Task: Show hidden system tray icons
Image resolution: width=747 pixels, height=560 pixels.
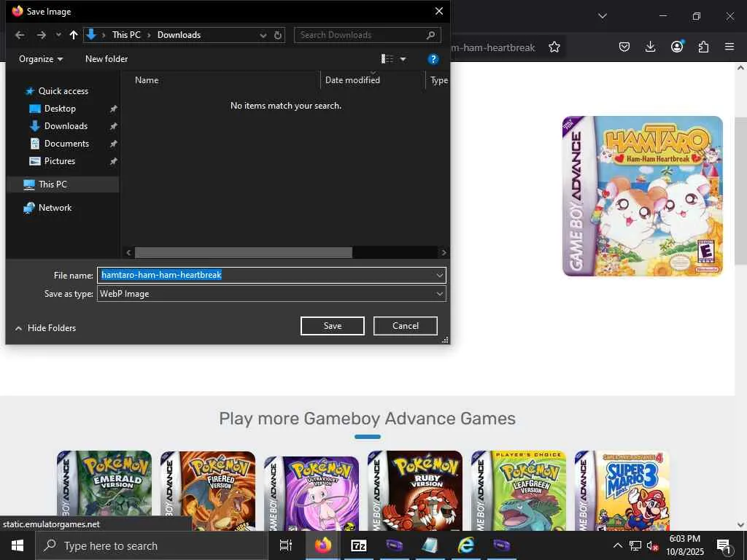Action: [x=617, y=545]
